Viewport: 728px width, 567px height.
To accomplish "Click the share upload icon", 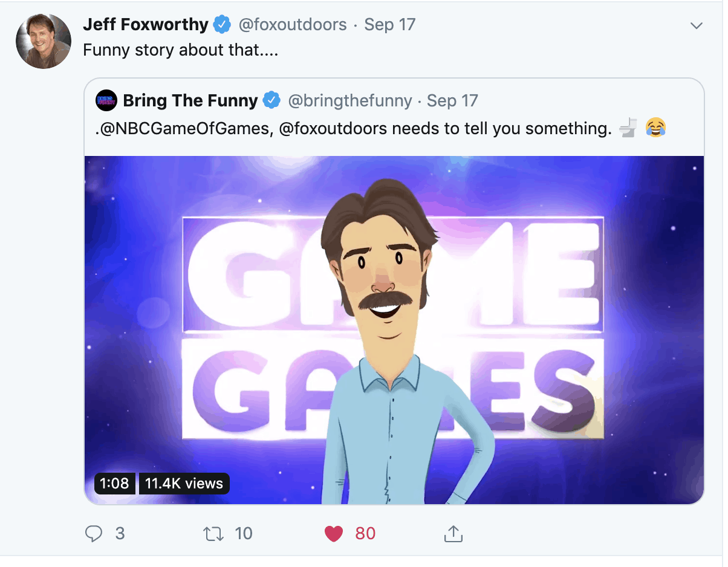I will 453,533.
